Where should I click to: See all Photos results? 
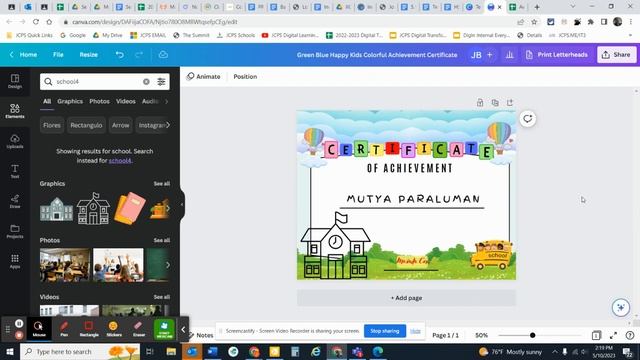(162, 240)
